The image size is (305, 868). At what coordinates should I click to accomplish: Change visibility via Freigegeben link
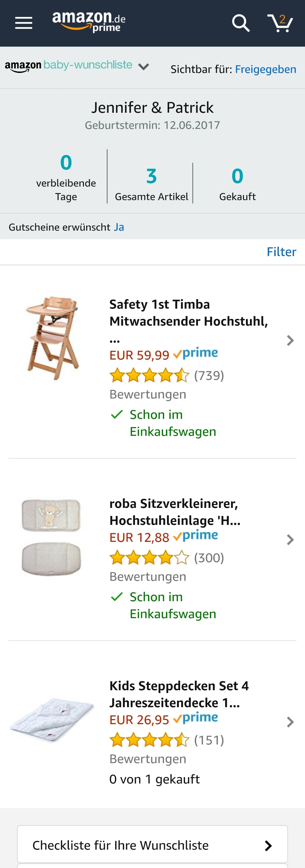pyautogui.click(x=266, y=69)
